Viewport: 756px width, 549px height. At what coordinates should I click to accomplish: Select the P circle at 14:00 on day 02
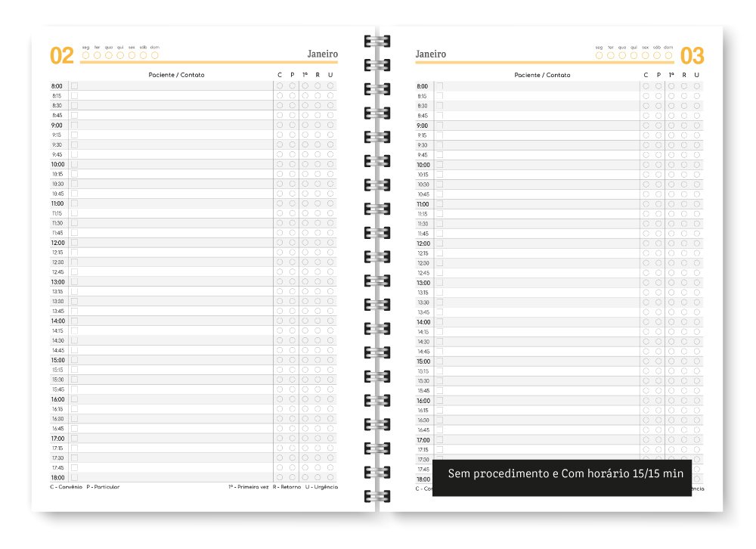[292, 321]
